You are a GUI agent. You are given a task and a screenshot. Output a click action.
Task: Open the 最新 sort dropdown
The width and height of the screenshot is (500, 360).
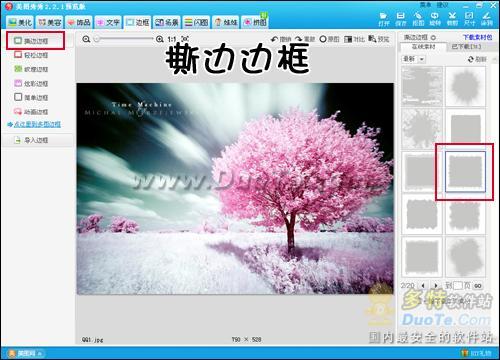[x=414, y=59]
